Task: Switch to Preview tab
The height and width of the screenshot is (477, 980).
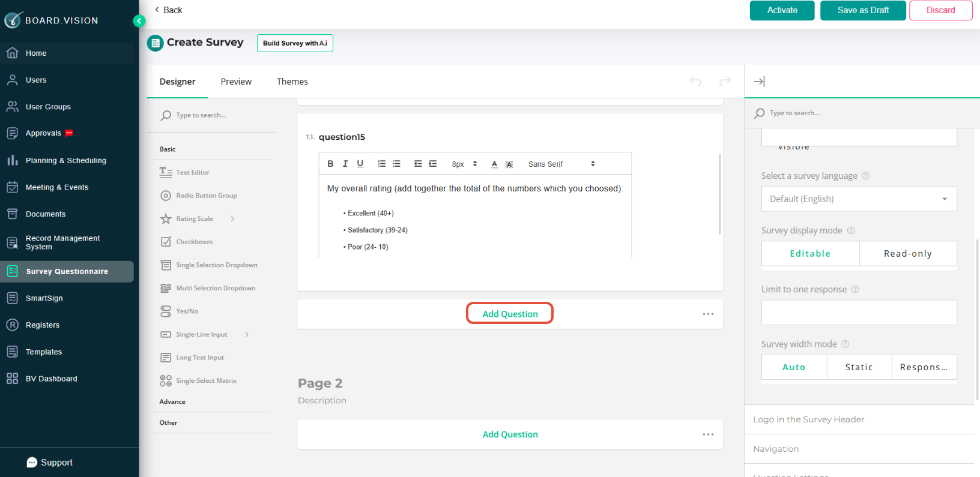Action: (x=236, y=82)
